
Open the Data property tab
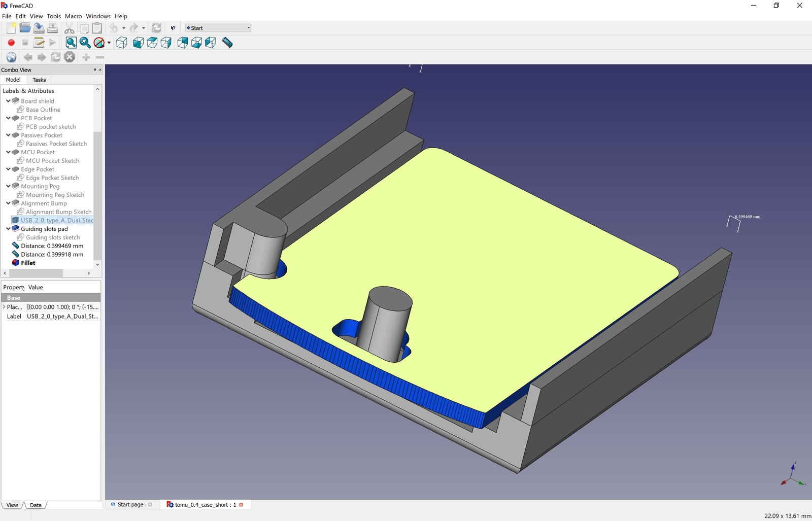pos(36,505)
